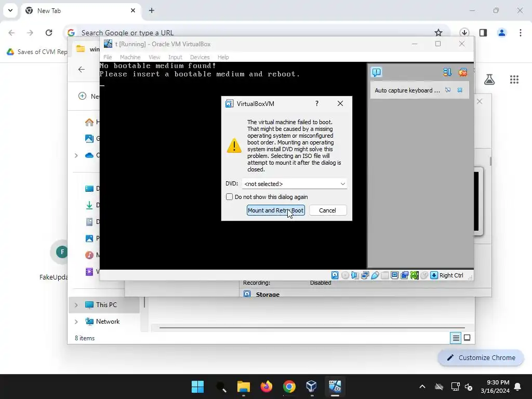The height and width of the screenshot is (399, 532).
Task: Click the hard disk activity status icon
Action: (x=335, y=275)
